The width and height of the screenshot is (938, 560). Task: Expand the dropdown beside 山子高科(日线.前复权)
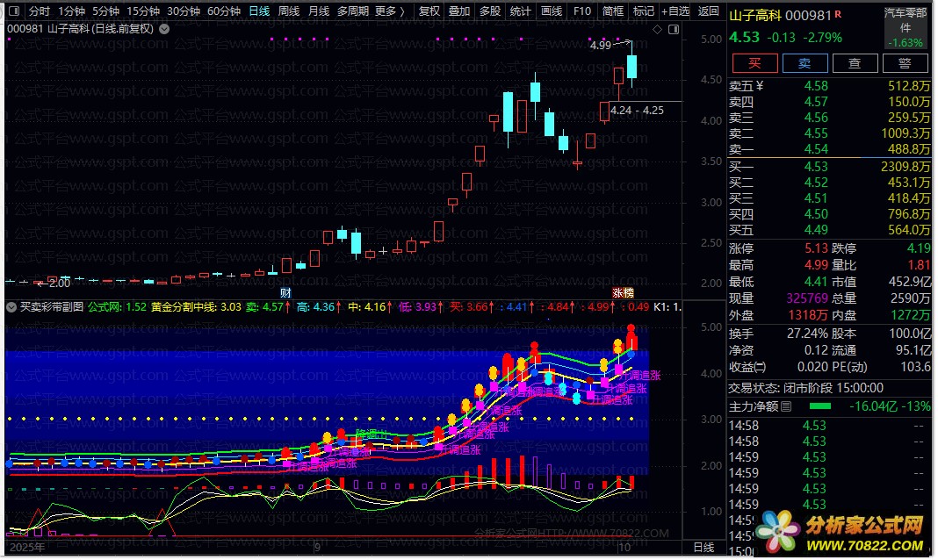coord(163,28)
